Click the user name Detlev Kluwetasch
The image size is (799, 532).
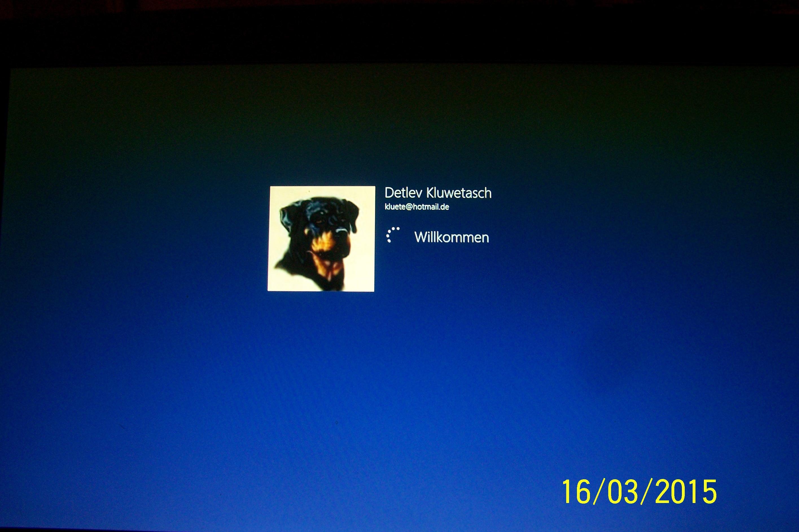click(438, 193)
